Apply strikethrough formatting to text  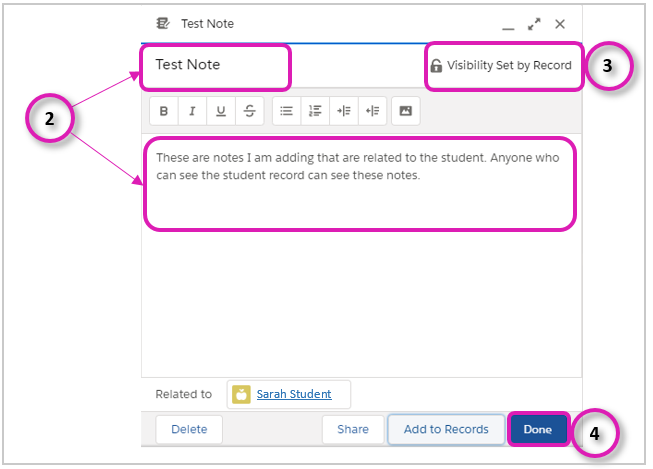point(249,111)
